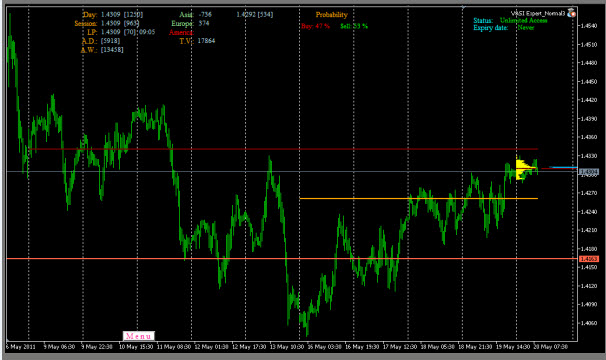
Task: Click the 'Session:' label
Action: coord(85,24)
